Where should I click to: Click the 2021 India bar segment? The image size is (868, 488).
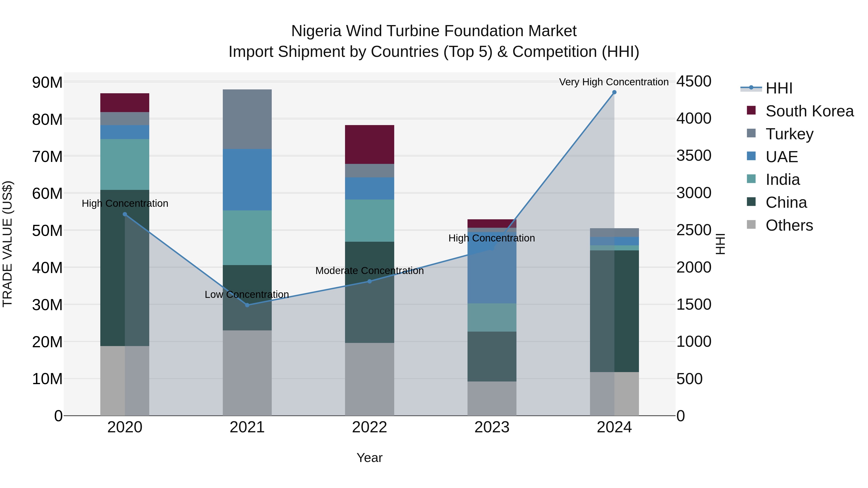click(x=247, y=238)
